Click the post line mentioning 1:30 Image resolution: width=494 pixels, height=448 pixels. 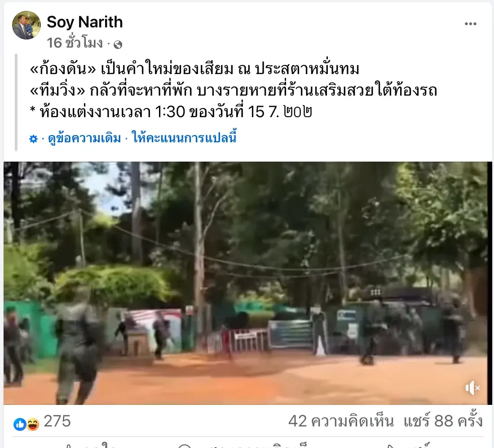point(171,111)
